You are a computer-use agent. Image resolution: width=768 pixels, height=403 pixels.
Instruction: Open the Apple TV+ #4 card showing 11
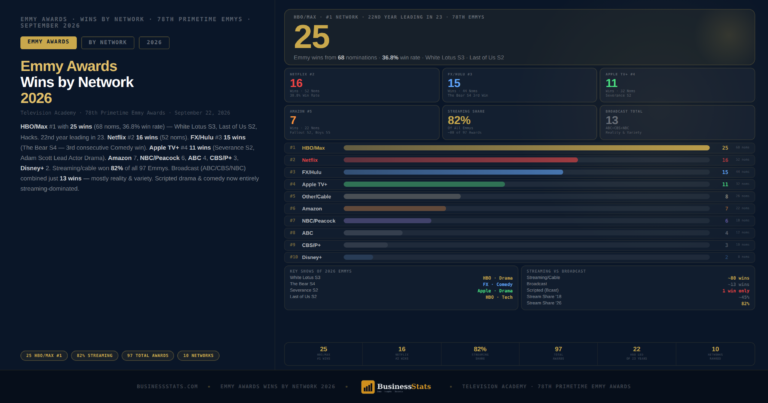pyautogui.click(x=677, y=85)
